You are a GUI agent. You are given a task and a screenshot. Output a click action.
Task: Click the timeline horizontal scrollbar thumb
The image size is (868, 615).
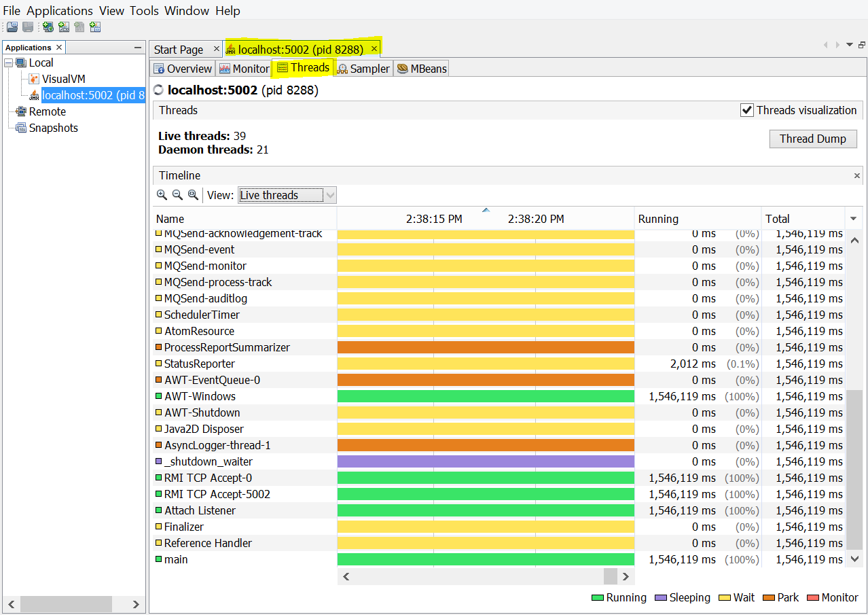point(609,576)
